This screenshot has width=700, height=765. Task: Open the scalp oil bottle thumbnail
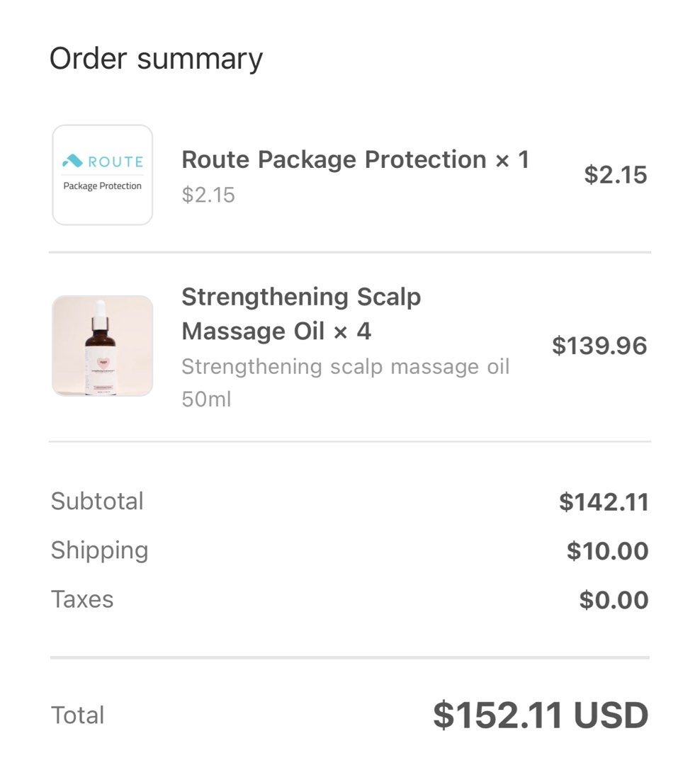[103, 346]
